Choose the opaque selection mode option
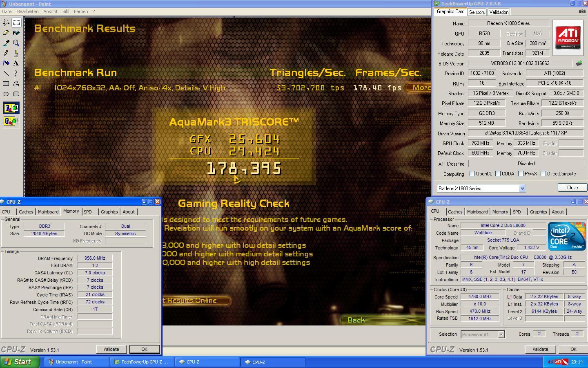 [11, 108]
